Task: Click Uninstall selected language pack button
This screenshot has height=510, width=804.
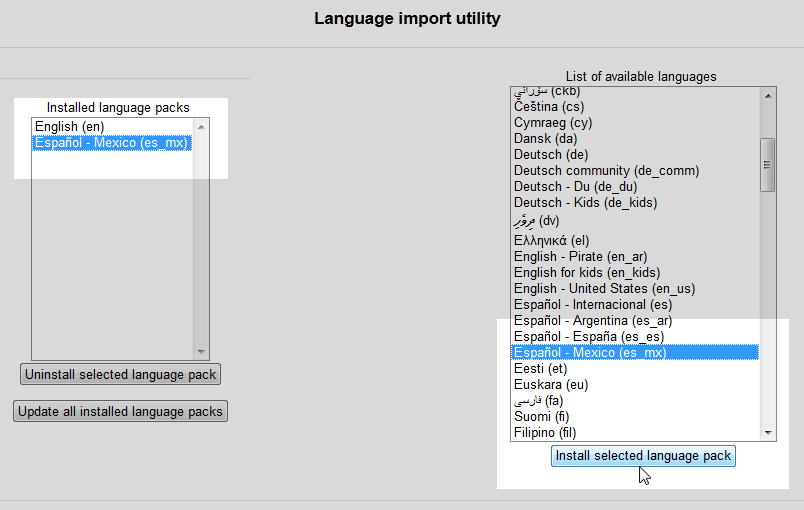Action: pyautogui.click(x=120, y=374)
